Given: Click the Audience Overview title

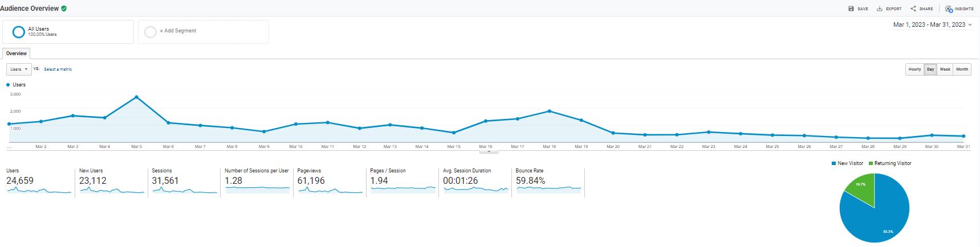Looking at the screenshot, I should pos(29,9).
